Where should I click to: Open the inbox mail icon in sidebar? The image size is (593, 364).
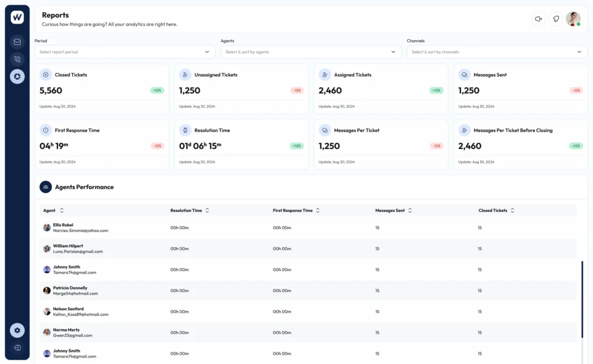pos(17,42)
